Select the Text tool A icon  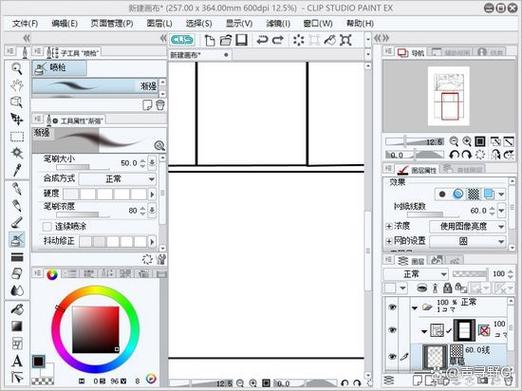(x=17, y=361)
